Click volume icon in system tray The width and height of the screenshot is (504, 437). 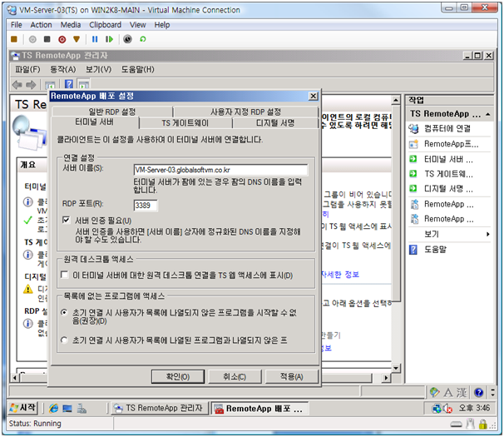tap(447, 409)
